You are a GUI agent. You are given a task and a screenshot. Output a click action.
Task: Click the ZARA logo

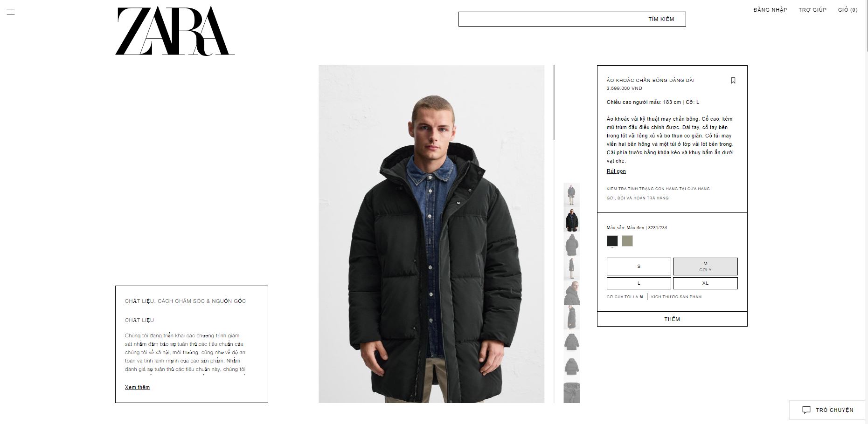tap(175, 31)
